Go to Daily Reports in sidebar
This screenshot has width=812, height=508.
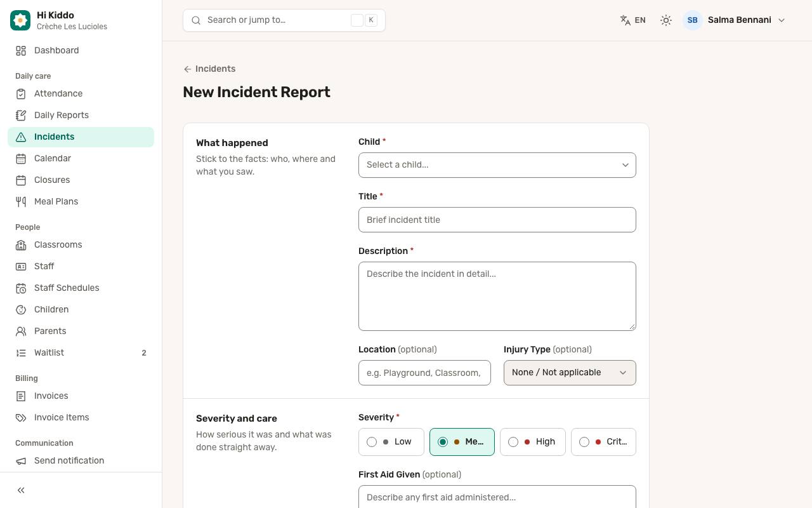(81, 115)
